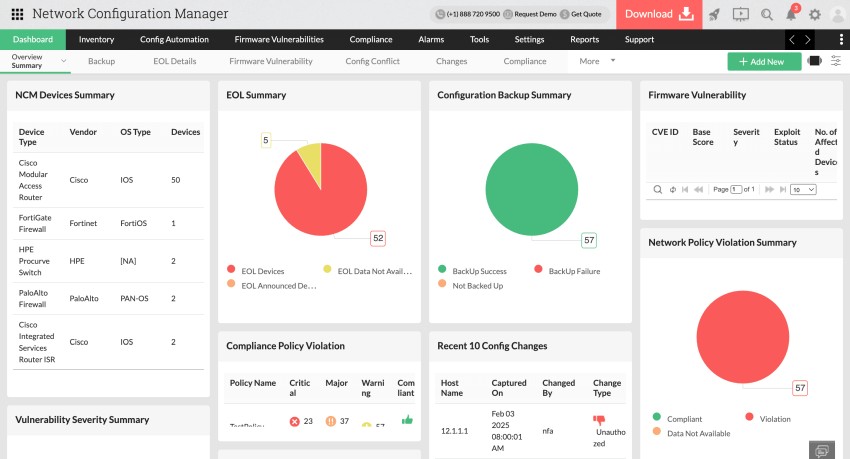
Task: Click the Firmware Vulnerability table search icon
Action: [x=658, y=189]
